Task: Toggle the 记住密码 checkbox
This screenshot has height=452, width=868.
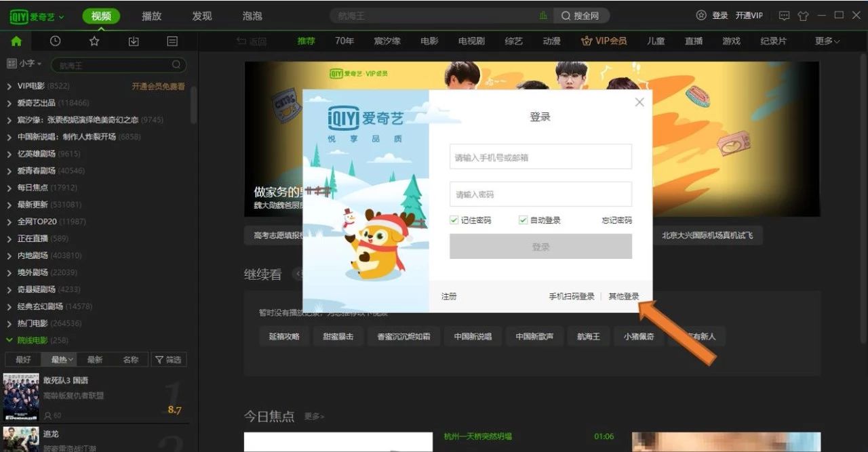Action: pos(454,220)
